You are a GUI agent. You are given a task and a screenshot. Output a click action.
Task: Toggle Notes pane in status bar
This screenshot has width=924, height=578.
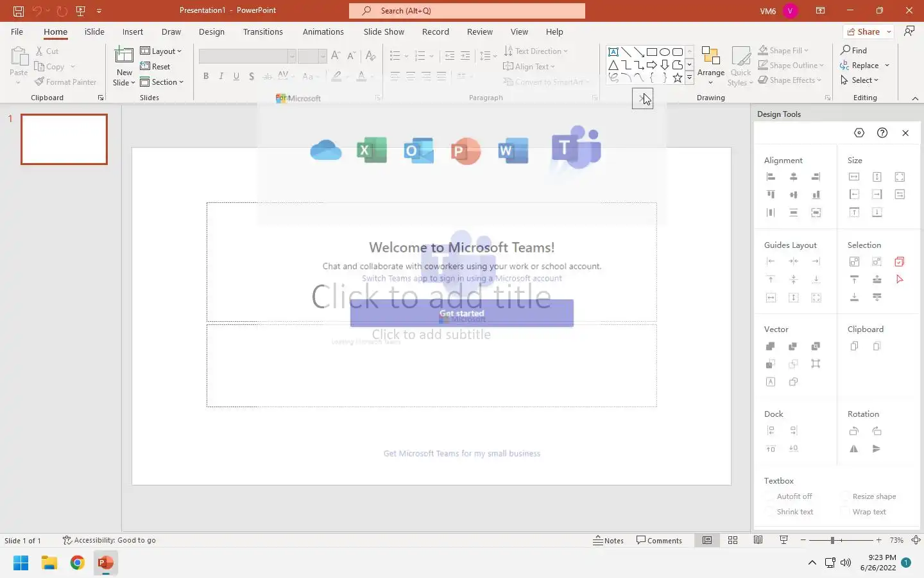click(x=608, y=540)
